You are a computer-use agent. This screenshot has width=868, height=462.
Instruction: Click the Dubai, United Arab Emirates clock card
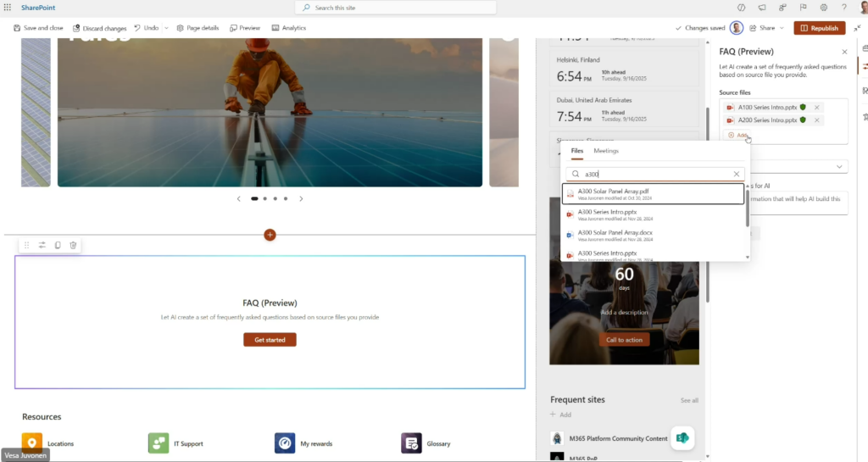pos(624,111)
